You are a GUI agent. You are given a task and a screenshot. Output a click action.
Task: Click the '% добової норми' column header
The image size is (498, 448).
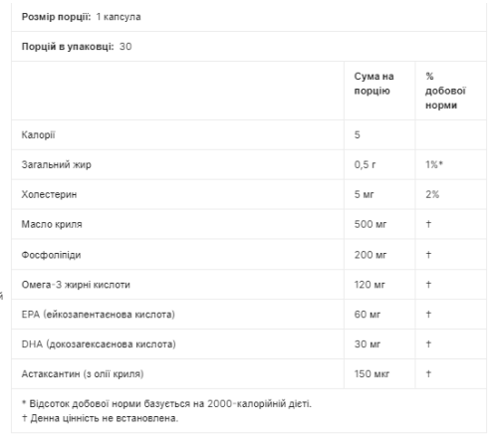(x=445, y=91)
